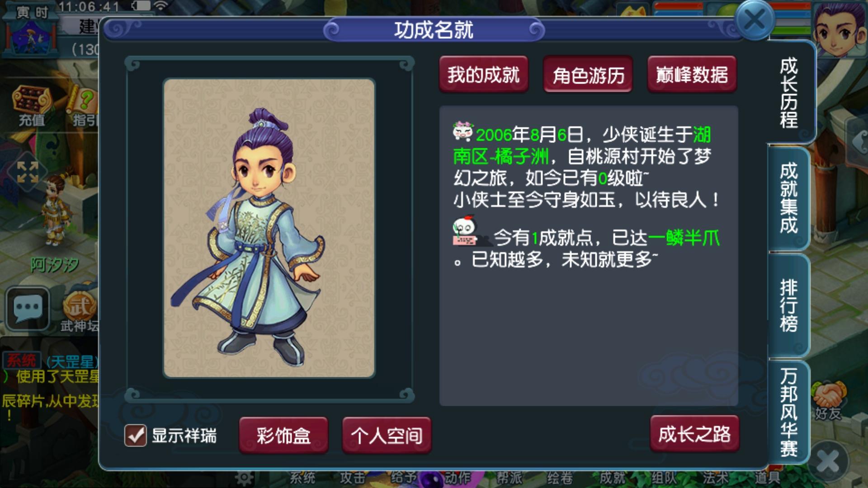The height and width of the screenshot is (488, 868).
Task: Open the 排行榜 ranking tab
Action: coord(789,305)
